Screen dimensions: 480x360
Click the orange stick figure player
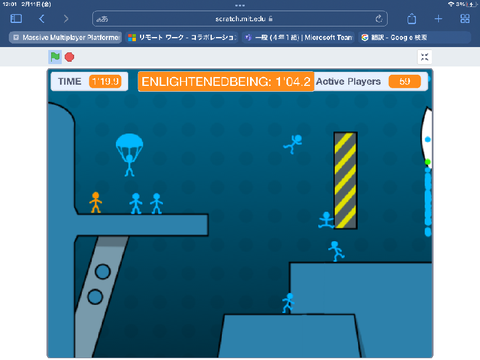pyautogui.click(x=96, y=202)
